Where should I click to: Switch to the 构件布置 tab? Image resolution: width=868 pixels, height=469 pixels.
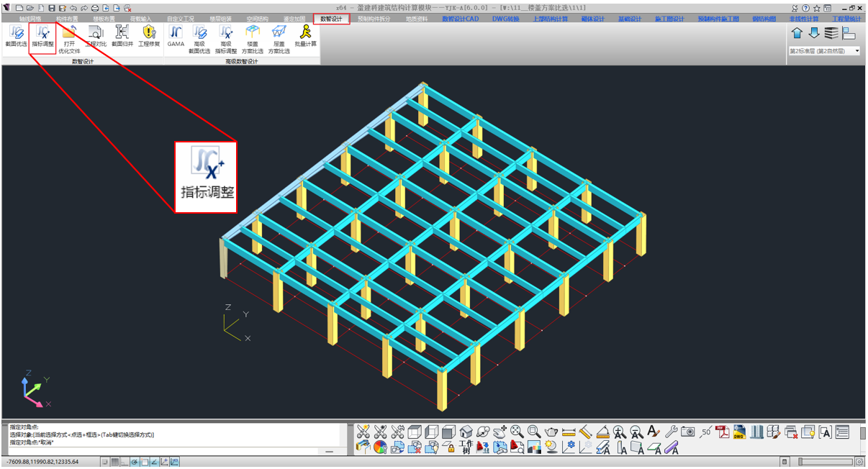(68, 19)
